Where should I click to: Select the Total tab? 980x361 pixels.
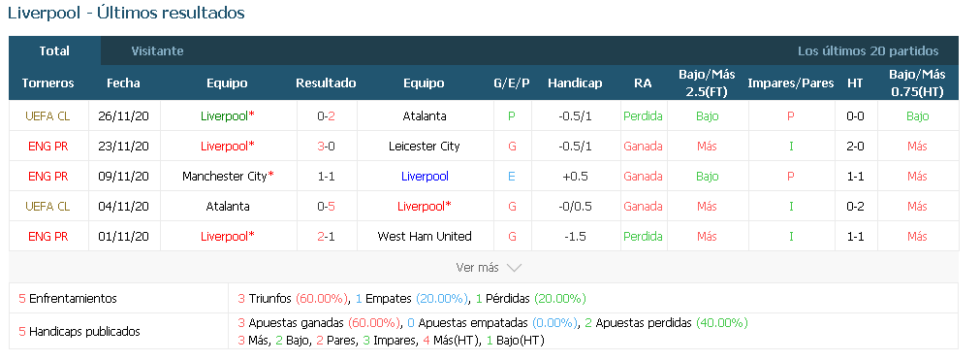click(x=54, y=50)
